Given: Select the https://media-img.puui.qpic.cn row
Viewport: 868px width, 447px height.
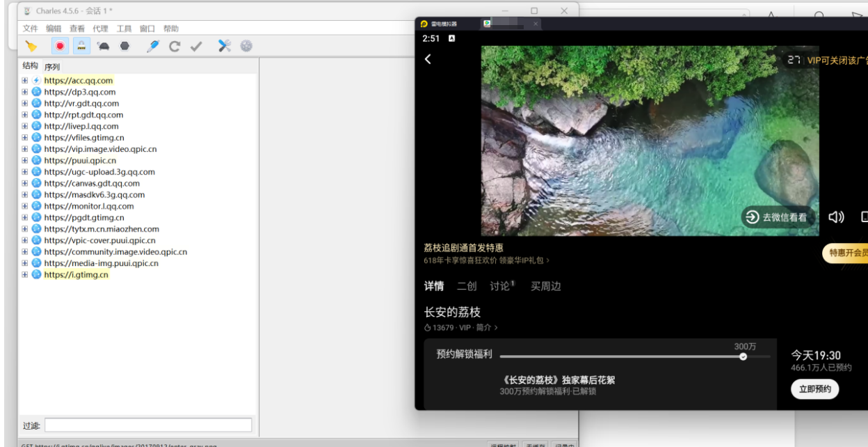Looking at the screenshot, I should pos(101,263).
